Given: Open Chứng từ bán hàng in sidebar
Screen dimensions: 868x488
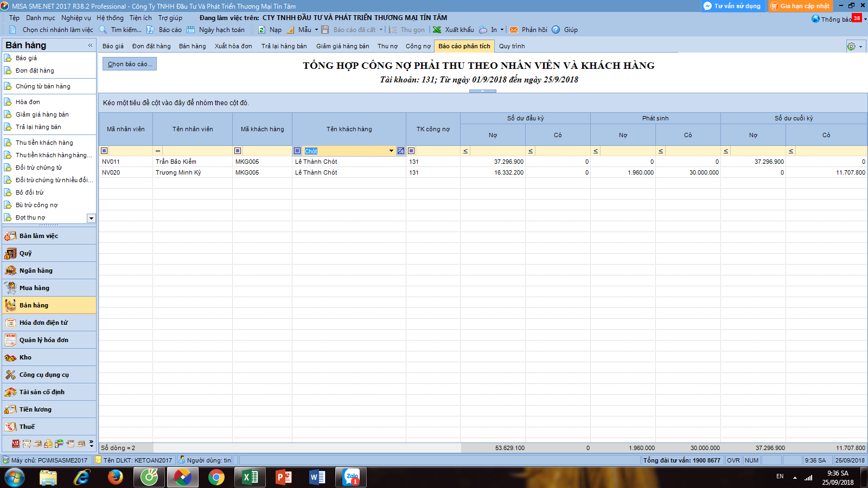Looking at the screenshot, I should pos(43,86).
